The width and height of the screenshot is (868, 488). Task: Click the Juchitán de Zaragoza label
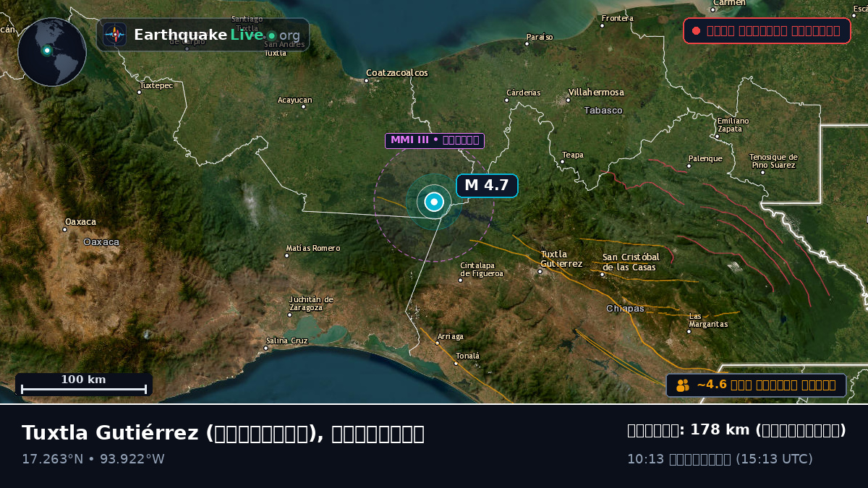coord(311,303)
